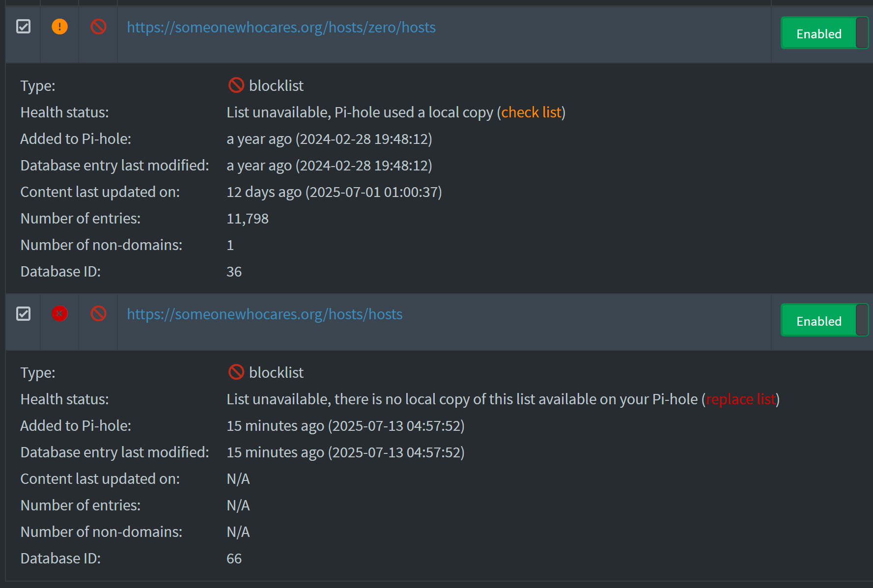Click the blocklist type icon in zero/hosts row
The height and width of the screenshot is (588, 873).
click(98, 27)
